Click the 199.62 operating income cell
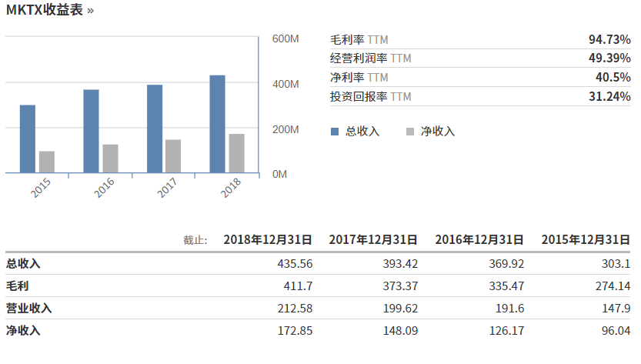The width and height of the screenshot is (641, 364). pyautogui.click(x=400, y=309)
